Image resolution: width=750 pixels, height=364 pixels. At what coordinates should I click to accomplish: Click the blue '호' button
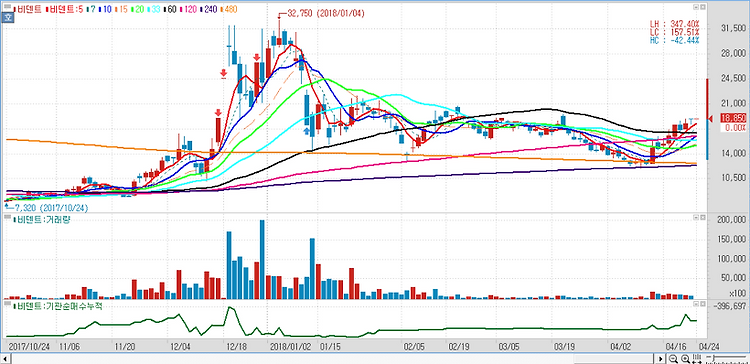[8, 17]
